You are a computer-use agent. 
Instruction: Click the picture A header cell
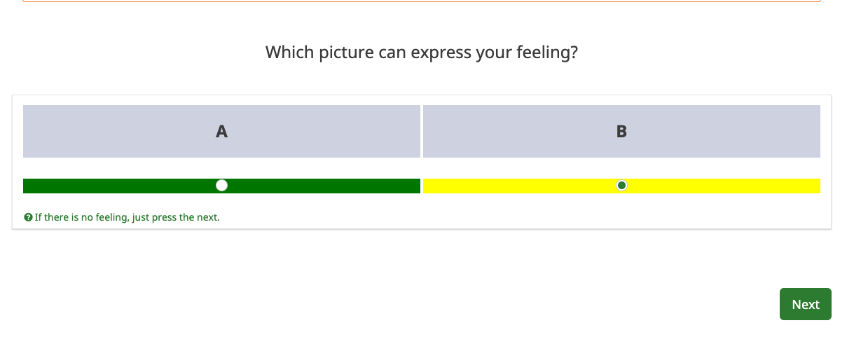(x=221, y=131)
